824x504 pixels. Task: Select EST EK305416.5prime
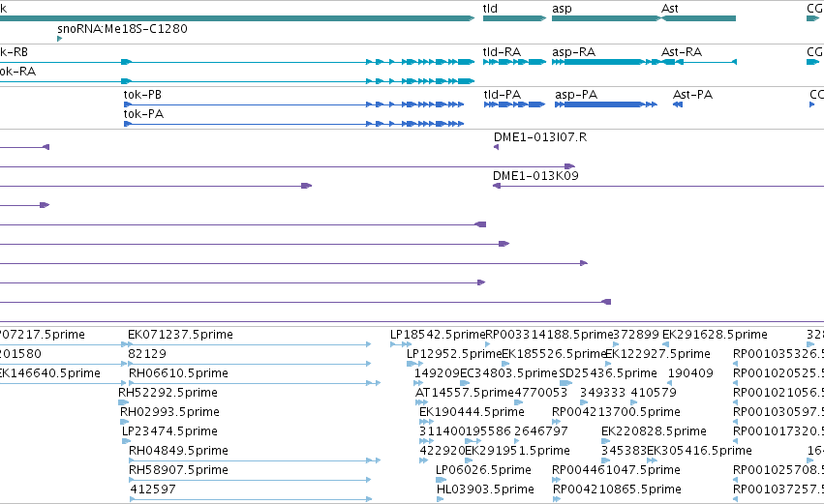699,451
